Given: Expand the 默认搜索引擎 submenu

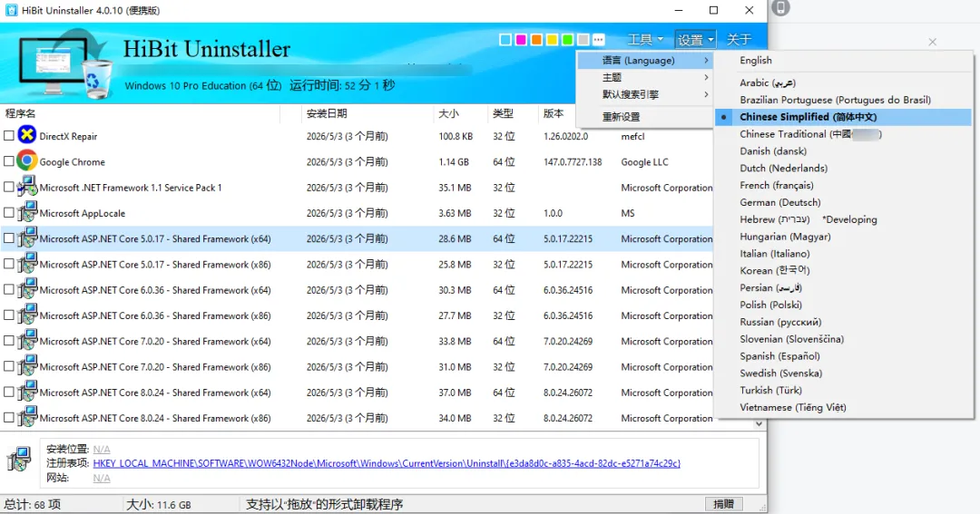Looking at the screenshot, I should [644, 94].
